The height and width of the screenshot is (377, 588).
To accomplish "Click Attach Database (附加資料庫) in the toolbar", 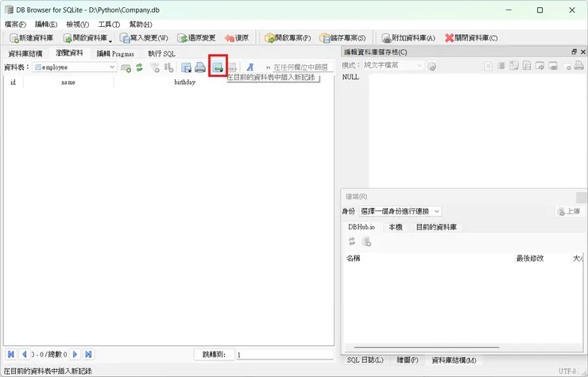I will tap(408, 38).
